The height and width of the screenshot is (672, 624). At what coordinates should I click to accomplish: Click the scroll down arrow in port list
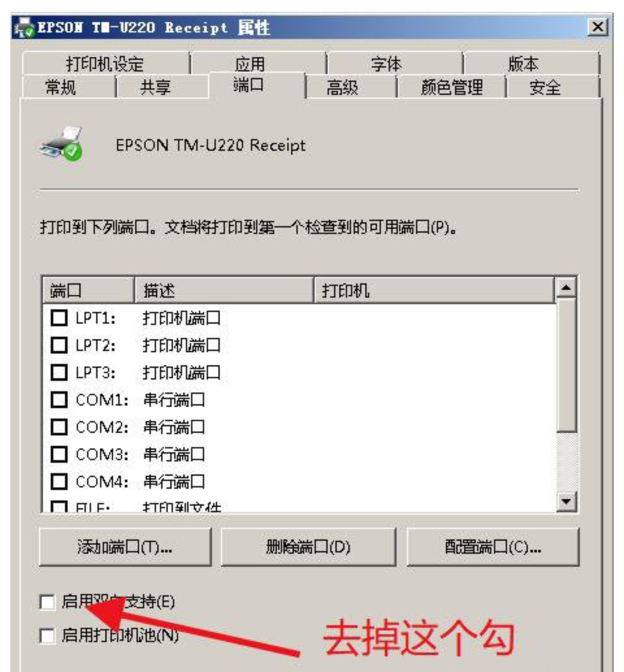coord(566,501)
